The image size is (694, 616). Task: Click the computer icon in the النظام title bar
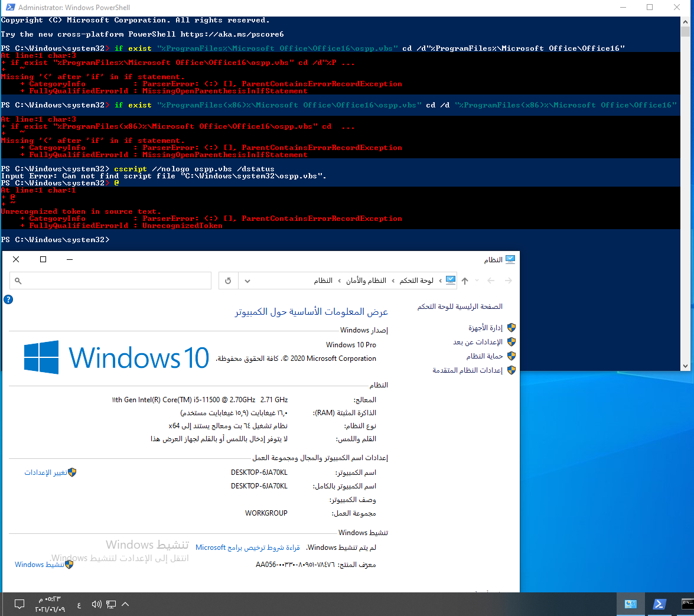(510, 259)
